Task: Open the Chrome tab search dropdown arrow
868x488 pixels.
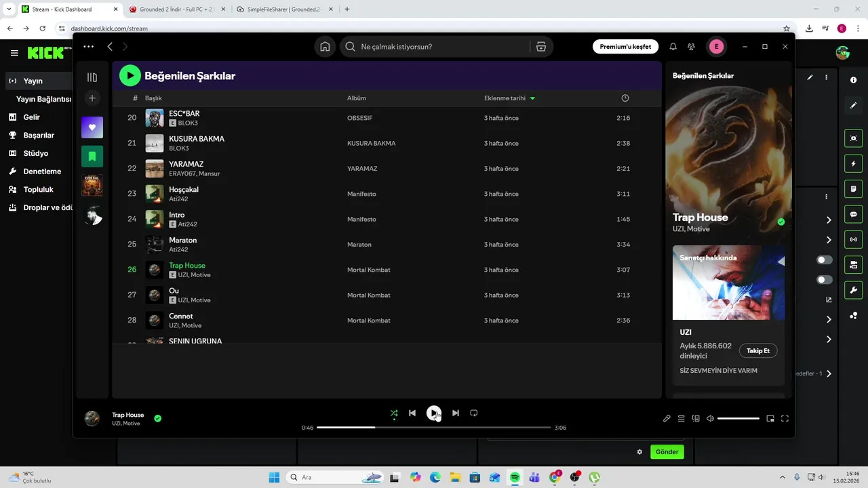Action: click(9, 9)
